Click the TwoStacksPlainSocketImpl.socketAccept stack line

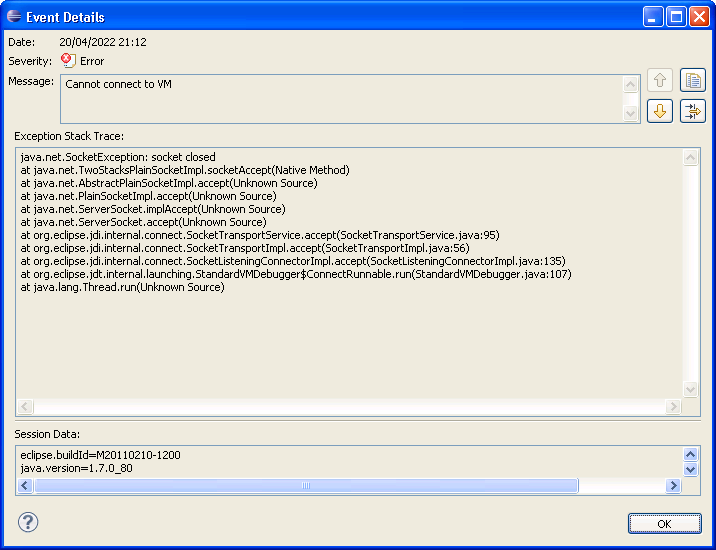pyautogui.click(x=185, y=170)
